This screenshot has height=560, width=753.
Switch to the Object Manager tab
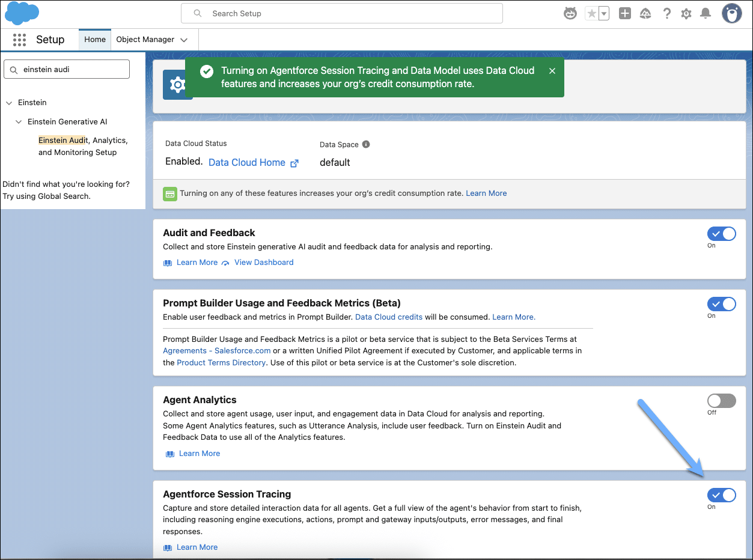[x=145, y=40]
